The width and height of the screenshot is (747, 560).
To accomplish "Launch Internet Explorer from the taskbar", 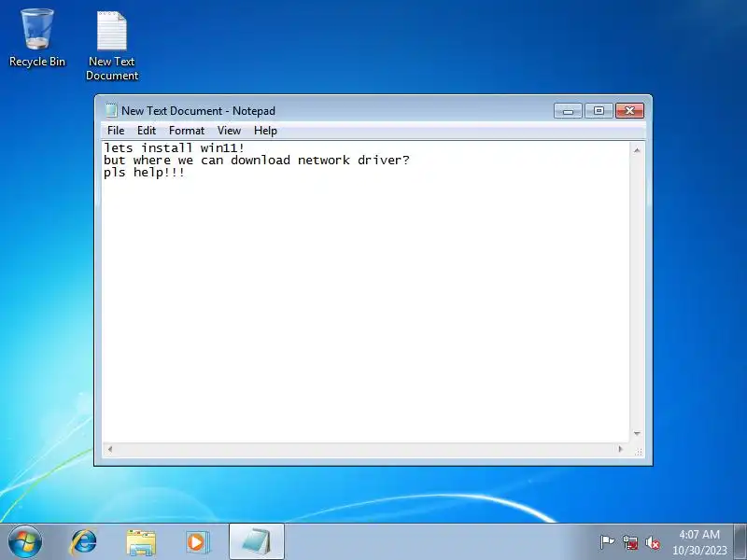I will [x=83, y=542].
